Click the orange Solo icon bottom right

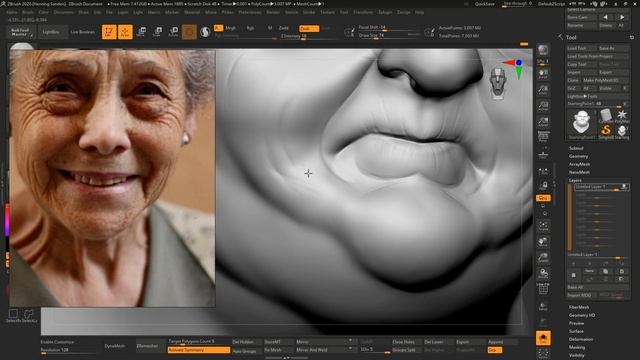pos(543,338)
